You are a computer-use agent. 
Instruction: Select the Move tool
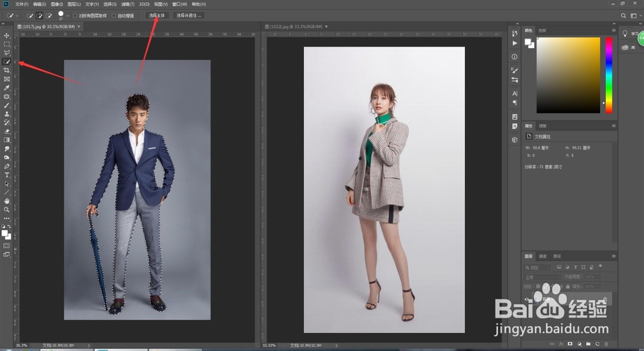coord(6,35)
